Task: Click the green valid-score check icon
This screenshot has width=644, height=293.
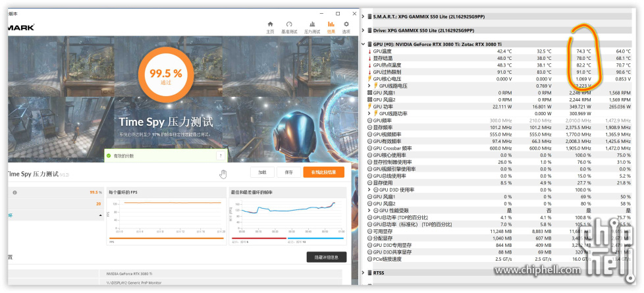Action: click(x=109, y=156)
